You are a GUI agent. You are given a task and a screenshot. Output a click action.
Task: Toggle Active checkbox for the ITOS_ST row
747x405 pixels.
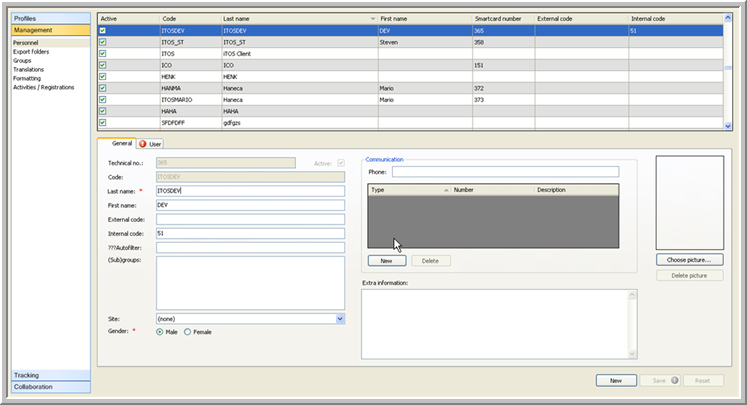(x=103, y=42)
